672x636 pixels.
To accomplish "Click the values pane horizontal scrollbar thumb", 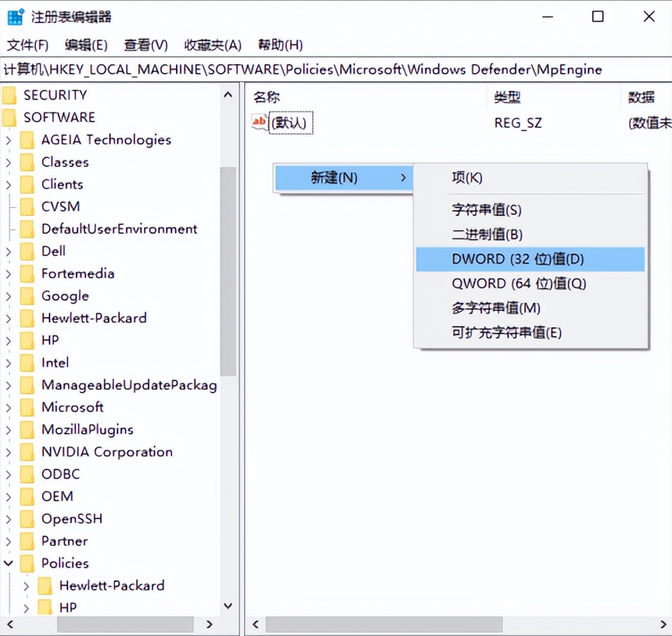I will click(x=384, y=624).
